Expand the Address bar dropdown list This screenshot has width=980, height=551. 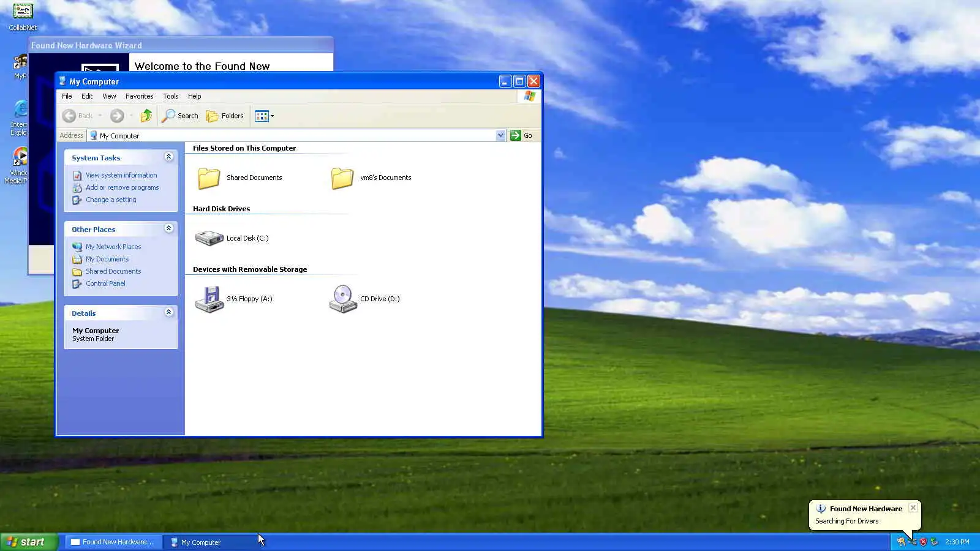pyautogui.click(x=500, y=135)
